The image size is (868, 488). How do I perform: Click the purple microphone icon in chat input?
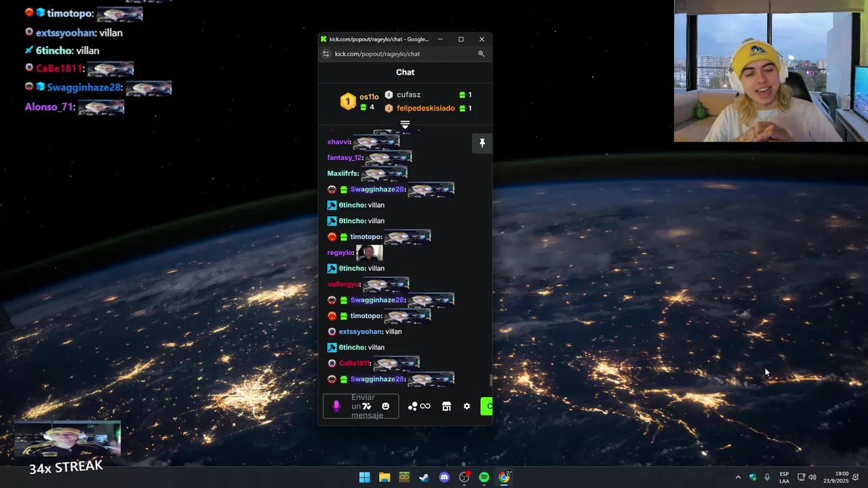coord(336,407)
